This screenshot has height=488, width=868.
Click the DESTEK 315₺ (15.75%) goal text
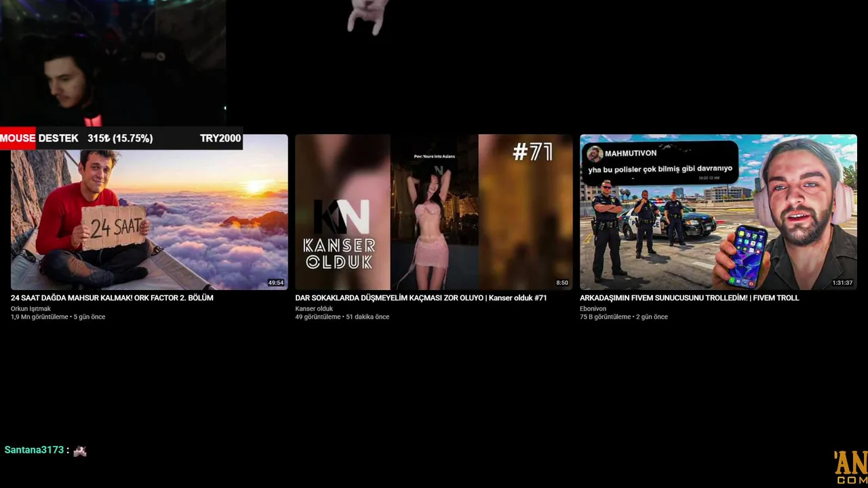click(96, 138)
